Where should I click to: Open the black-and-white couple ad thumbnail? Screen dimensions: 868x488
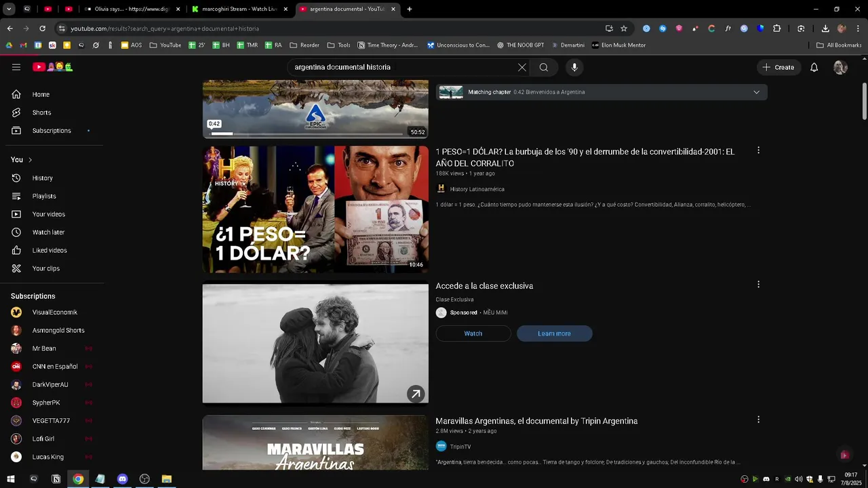[x=315, y=343]
